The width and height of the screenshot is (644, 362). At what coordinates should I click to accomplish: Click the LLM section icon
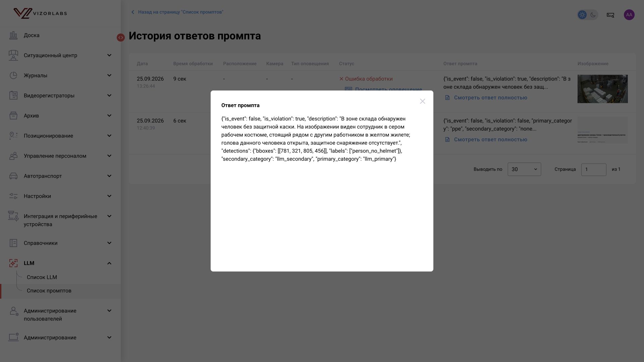tap(13, 263)
